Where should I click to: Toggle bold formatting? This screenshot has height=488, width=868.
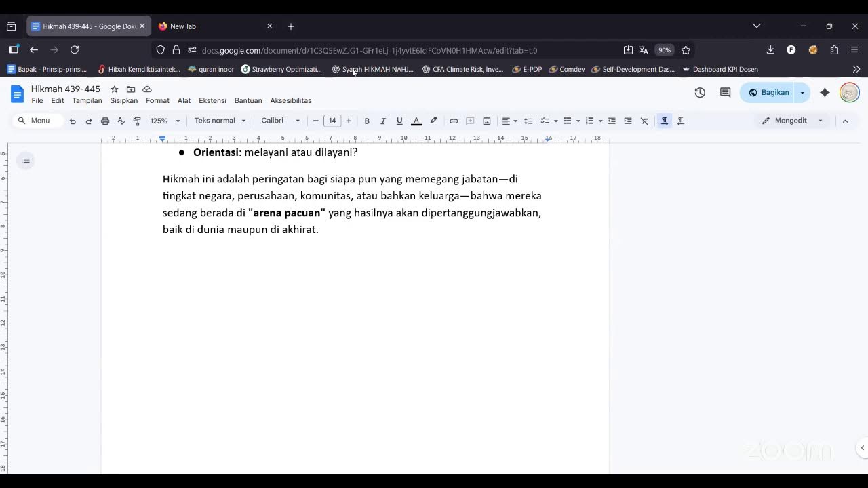[367, 121]
